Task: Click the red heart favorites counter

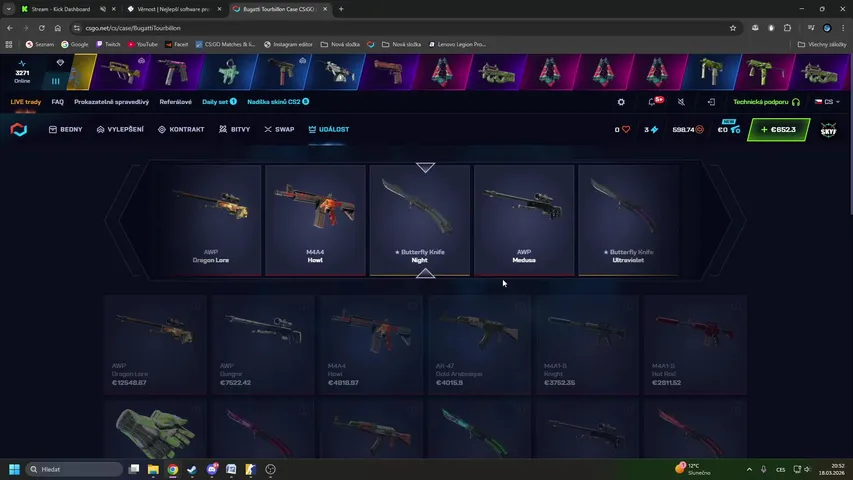Action: point(622,130)
